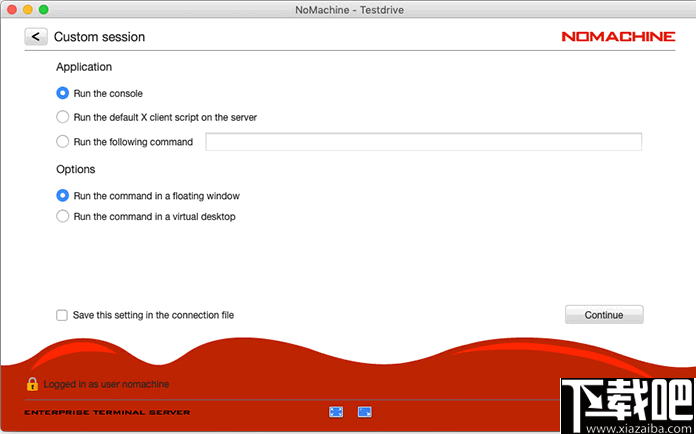Zoom the window with the green button
Viewport: 696px width, 434px height.
pos(44,9)
